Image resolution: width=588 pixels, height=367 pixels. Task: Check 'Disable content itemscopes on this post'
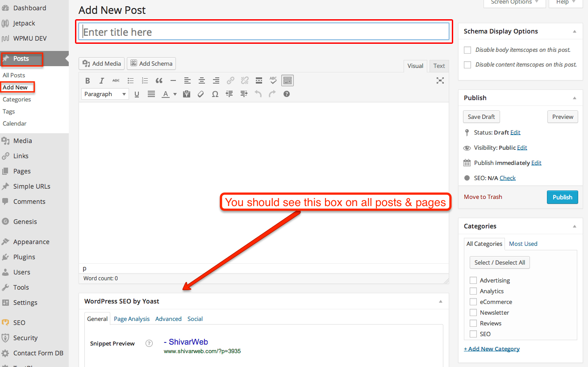467,65
